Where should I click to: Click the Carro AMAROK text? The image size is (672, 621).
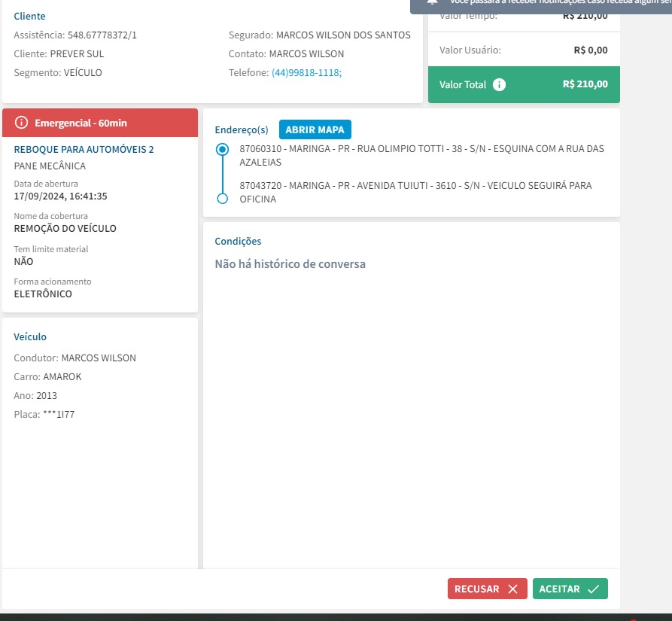coord(47,376)
